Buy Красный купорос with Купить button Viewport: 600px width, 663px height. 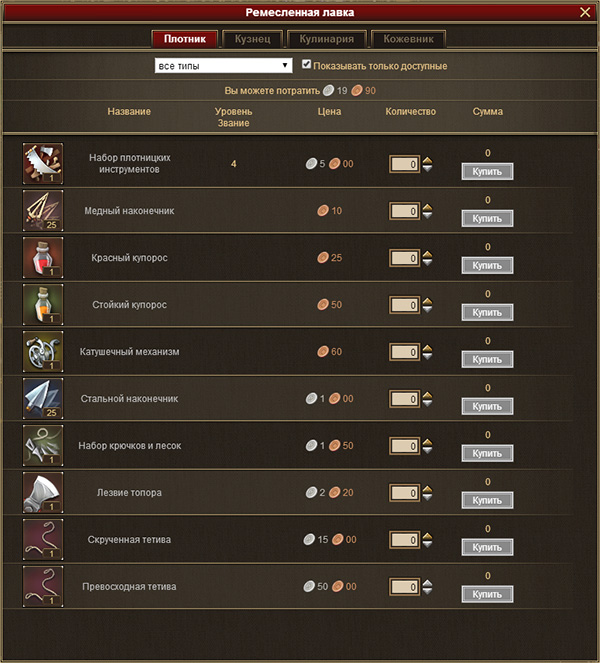click(x=487, y=266)
